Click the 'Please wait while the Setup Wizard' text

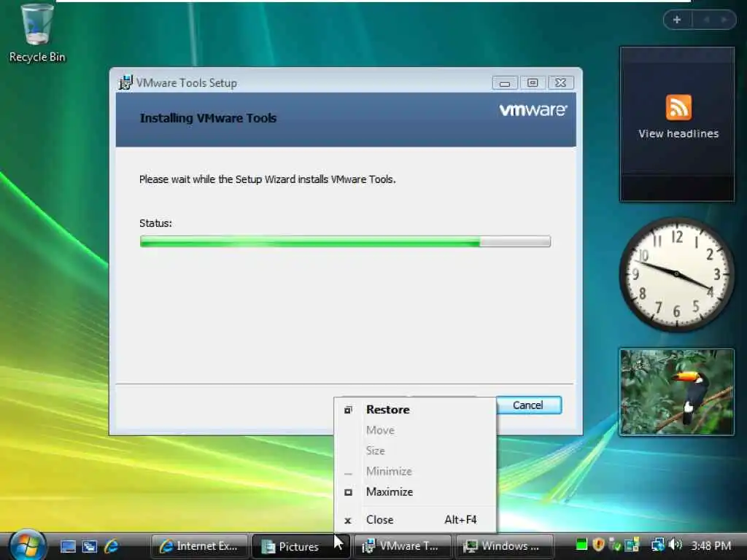click(x=268, y=179)
